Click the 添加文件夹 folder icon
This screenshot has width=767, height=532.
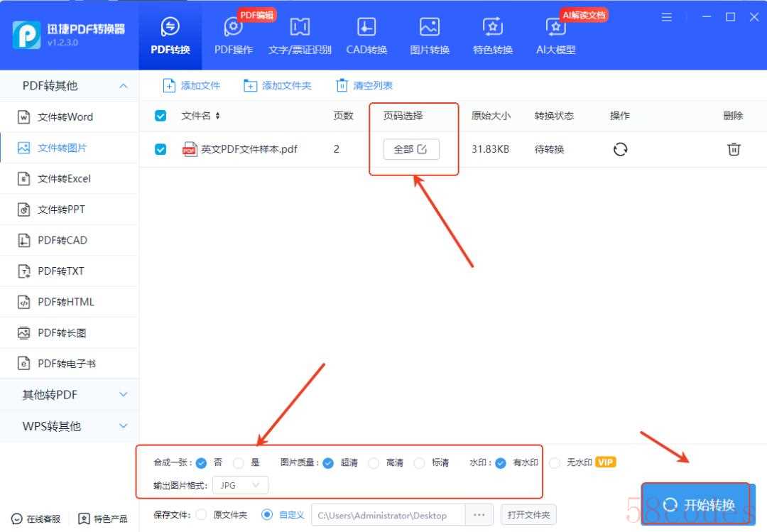pyautogui.click(x=250, y=86)
